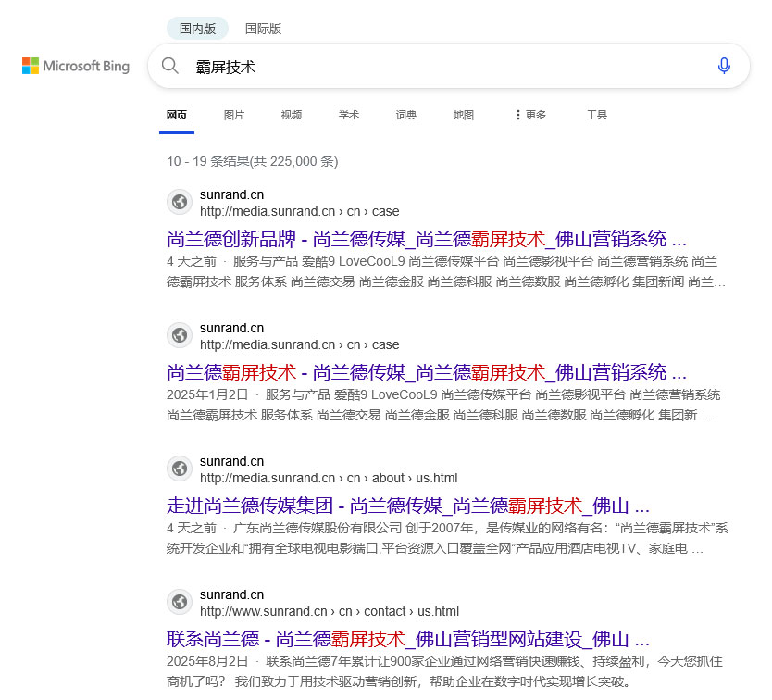Open 尚兰德创新品牌 result title link
This screenshot has height=700, width=772.
pos(427,240)
